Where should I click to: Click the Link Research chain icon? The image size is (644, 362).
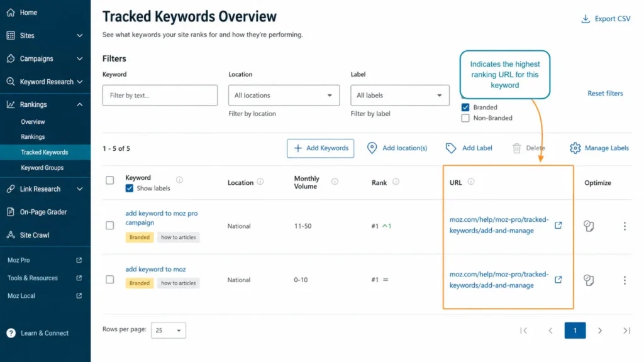11,189
